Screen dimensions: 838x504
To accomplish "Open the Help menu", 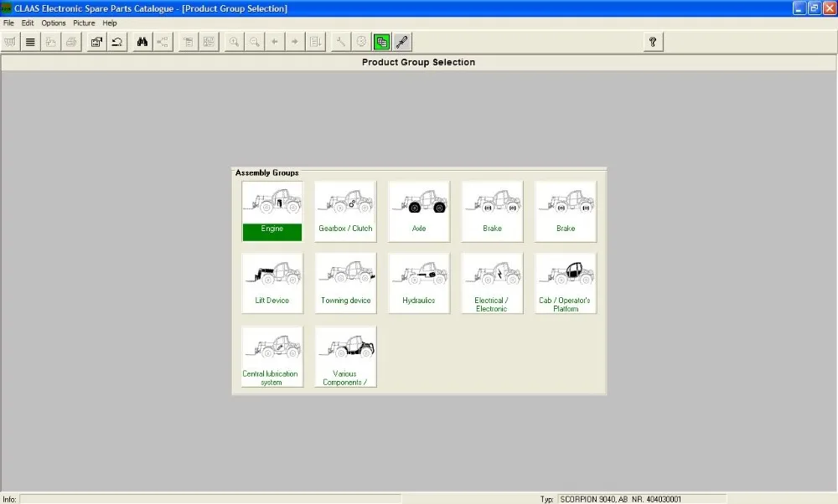I will coord(110,23).
